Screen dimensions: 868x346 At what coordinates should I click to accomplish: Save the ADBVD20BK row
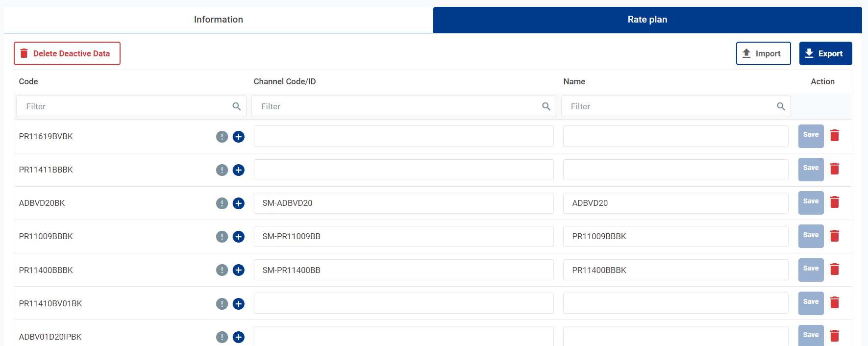811,202
